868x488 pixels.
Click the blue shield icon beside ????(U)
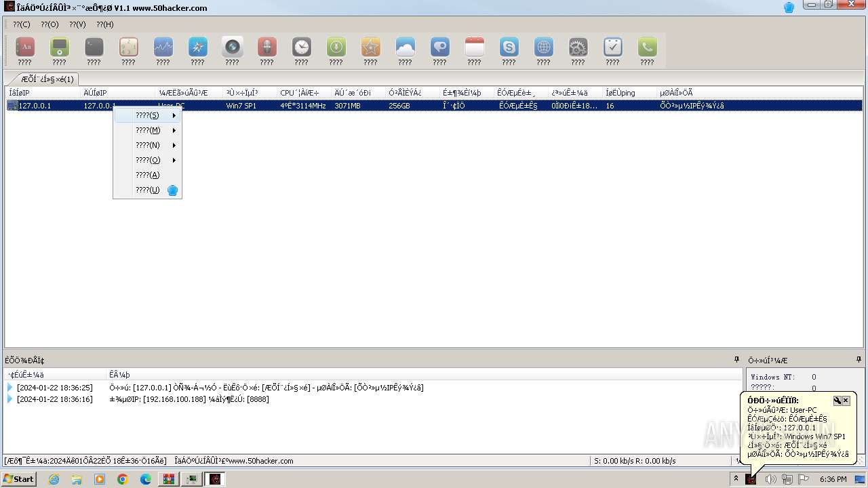(172, 190)
